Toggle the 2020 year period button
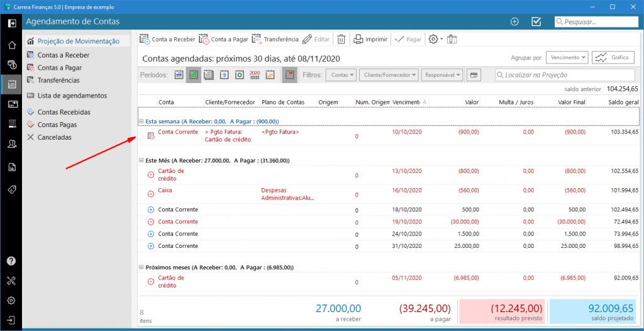Viewport: 644px width, 331px height. pyautogui.click(x=255, y=75)
